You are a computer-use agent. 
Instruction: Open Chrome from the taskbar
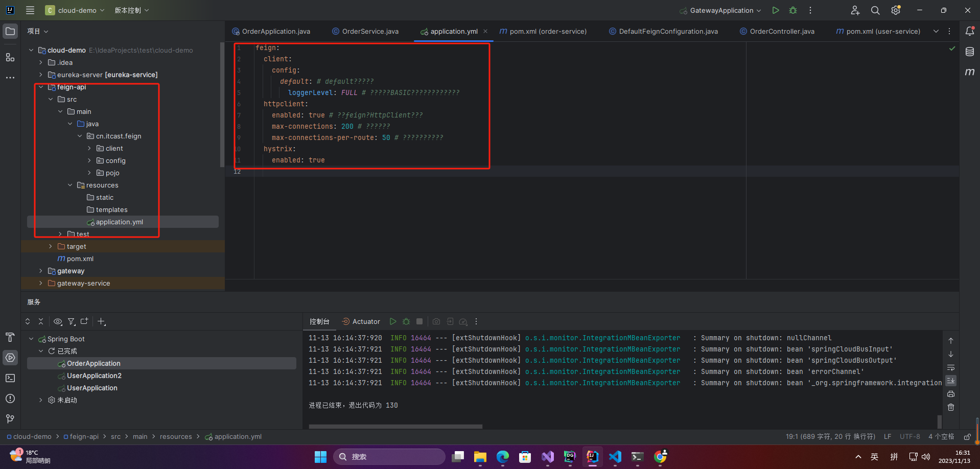660,457
